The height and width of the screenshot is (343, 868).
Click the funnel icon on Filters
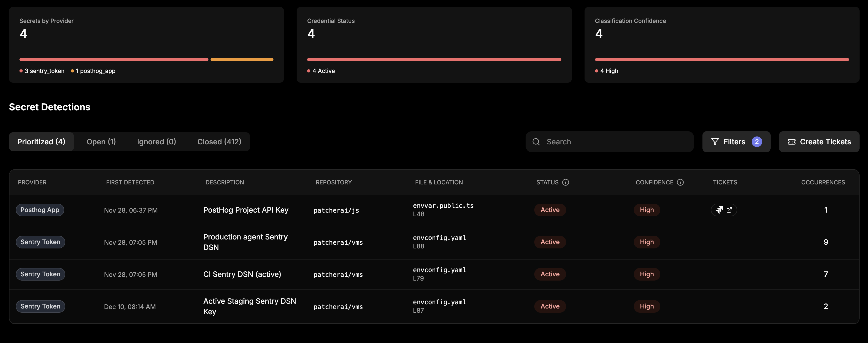(x=715, y=142)
